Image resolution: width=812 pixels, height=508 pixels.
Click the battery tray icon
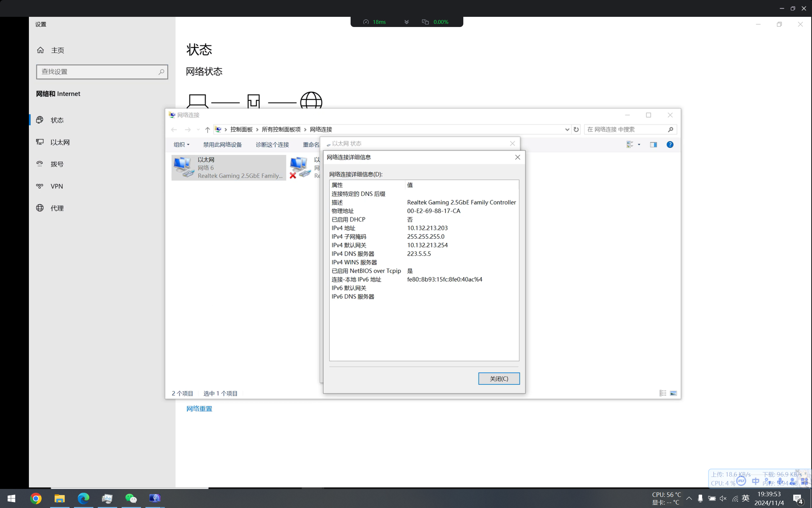point(712,498)
